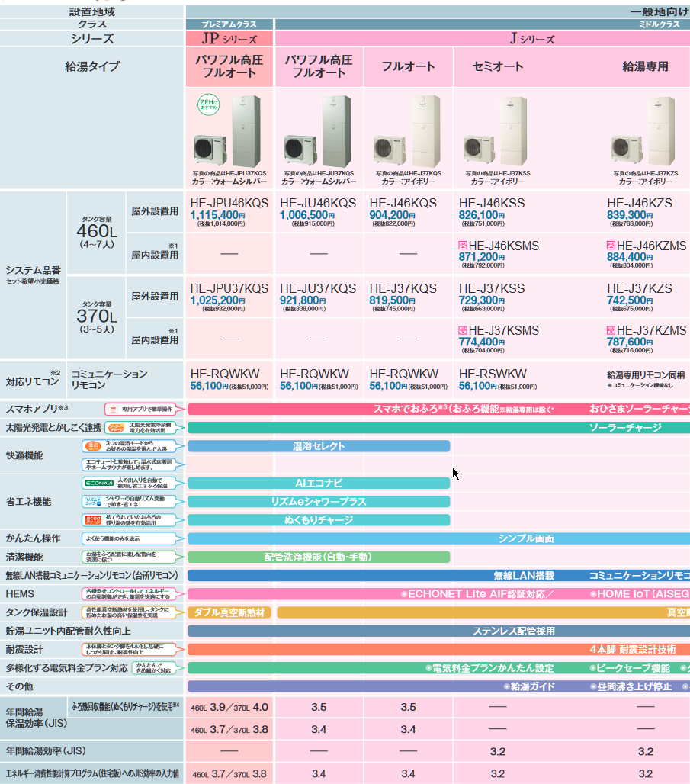The width and height of the screenshot is (690, 784).
Task: Click the シンプル画面 feature bar
Action: (438, 538)
